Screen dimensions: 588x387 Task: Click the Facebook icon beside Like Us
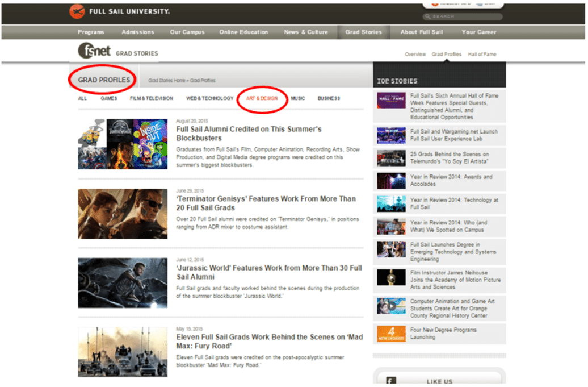coord(390,381)
